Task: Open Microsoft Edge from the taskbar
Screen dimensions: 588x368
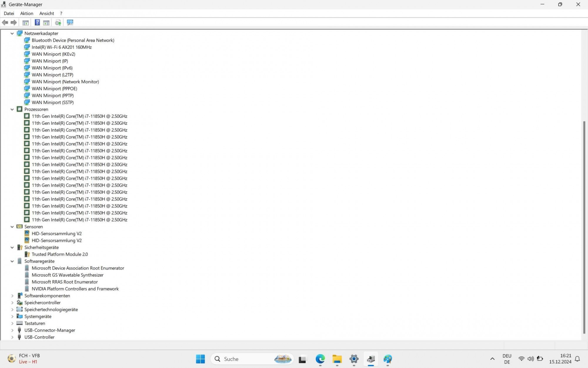Action: (320, 359)
